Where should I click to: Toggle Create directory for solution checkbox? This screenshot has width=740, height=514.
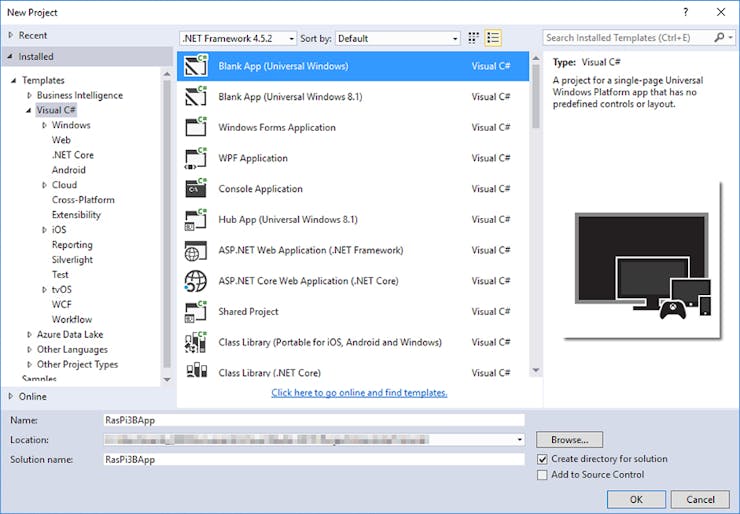pos(543,459)
